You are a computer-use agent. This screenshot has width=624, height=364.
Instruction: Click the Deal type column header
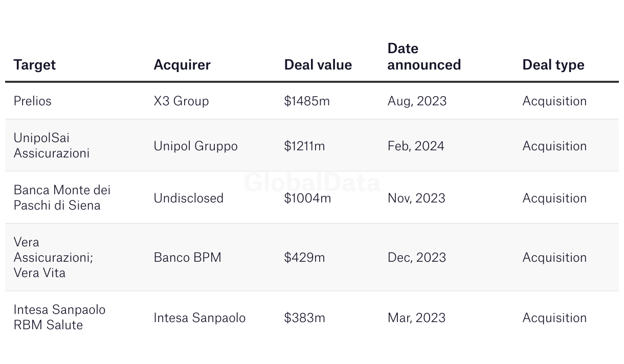[553, 65]
